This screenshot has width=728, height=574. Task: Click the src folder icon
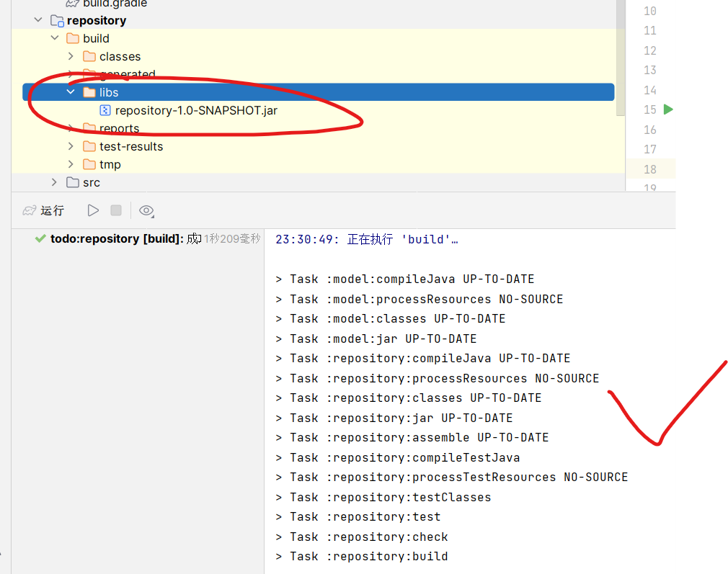[73, 182]
